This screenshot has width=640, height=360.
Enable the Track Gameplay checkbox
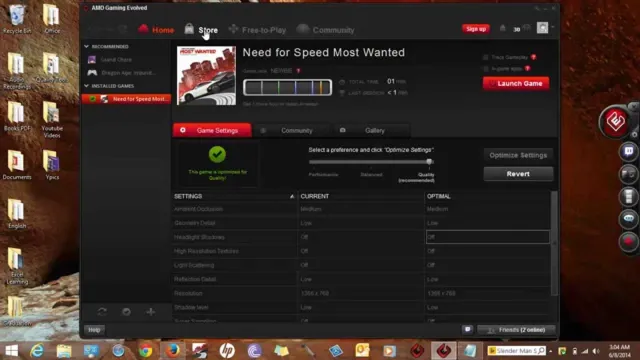click(x=486, y=57)
